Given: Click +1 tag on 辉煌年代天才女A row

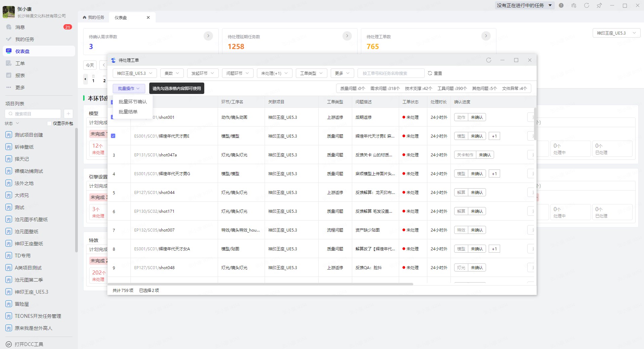Looking at the screenshot, I should [494, 249].
